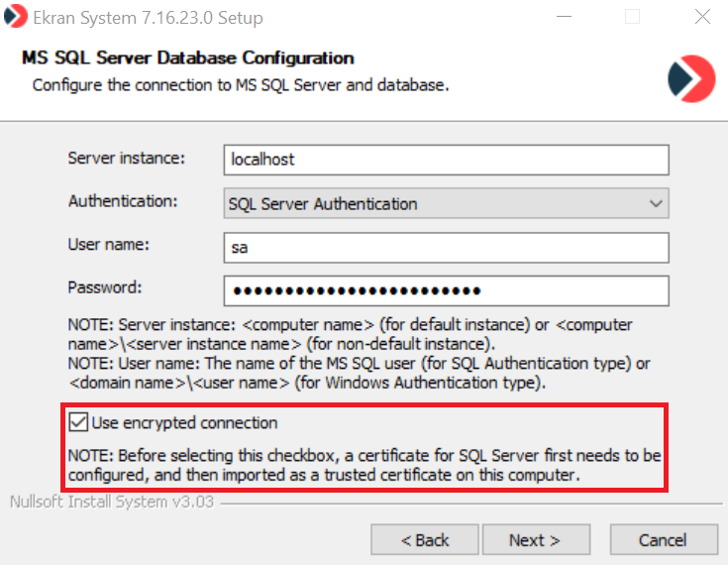
Task: Click the Ekran logo in the header
Action: click(690, 78)
